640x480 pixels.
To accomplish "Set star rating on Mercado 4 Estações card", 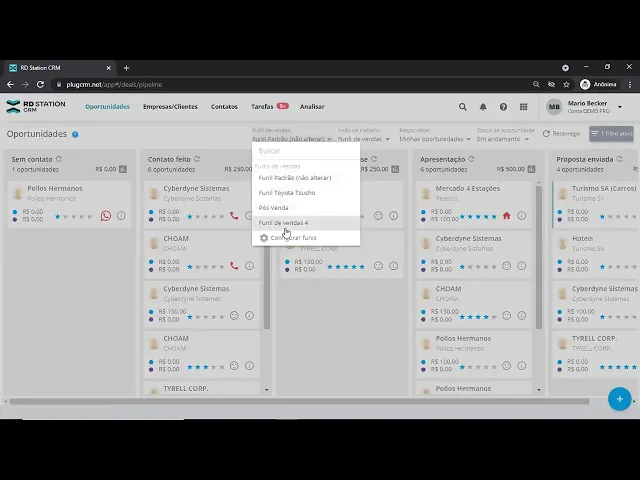I will click(x=478, y=217).
